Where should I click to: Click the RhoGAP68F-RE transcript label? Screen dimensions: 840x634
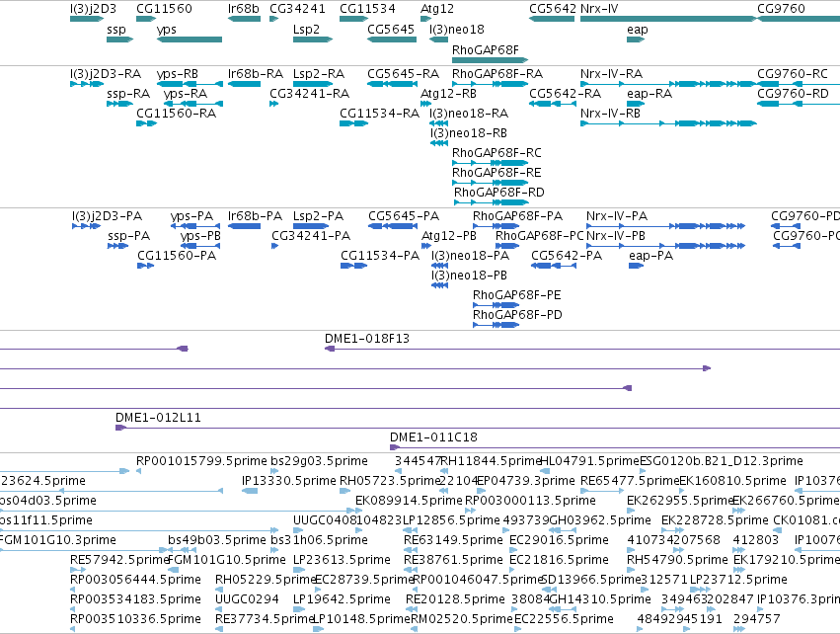(x=496, y=173)
